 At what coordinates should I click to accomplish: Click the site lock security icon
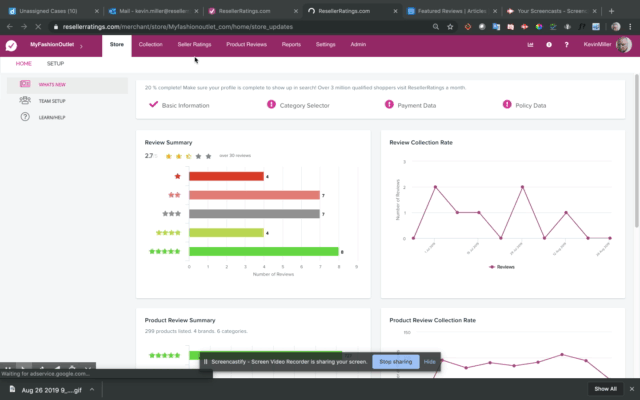point(56,27)
